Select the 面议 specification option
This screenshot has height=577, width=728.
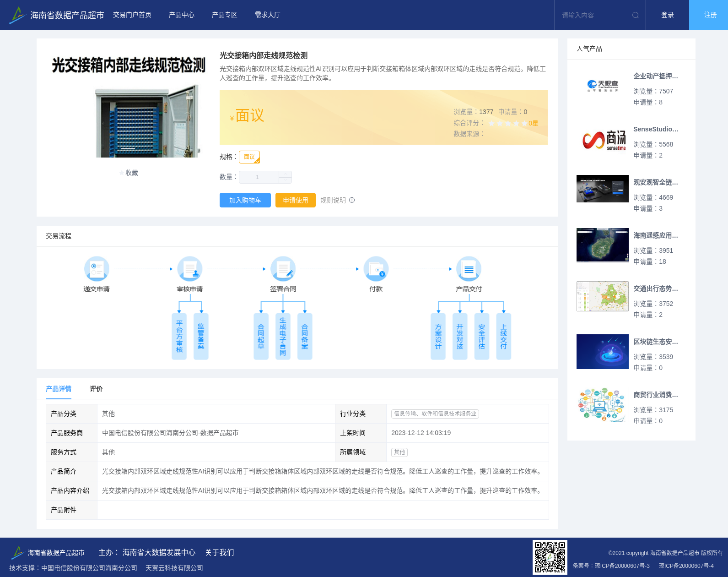pyautogui.click(x=249, y=157)
